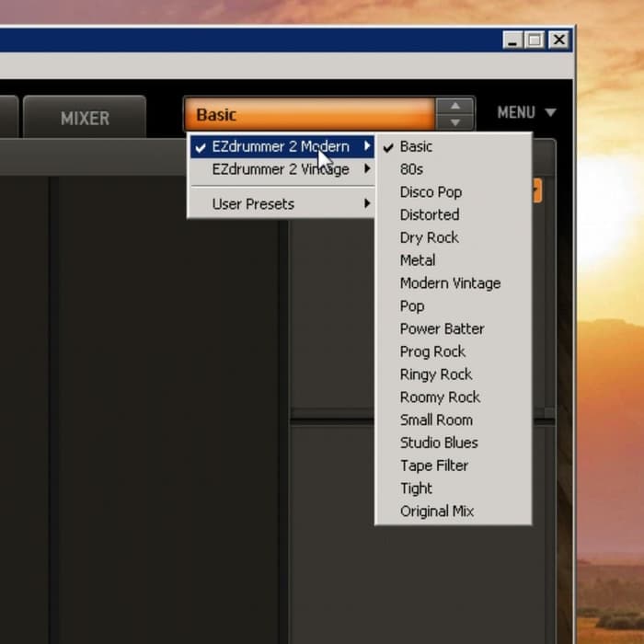Expand arrow beside EZdrummer 2 Vintage
The width and height of the screenshot is (644, 644).
pos(367,168)
